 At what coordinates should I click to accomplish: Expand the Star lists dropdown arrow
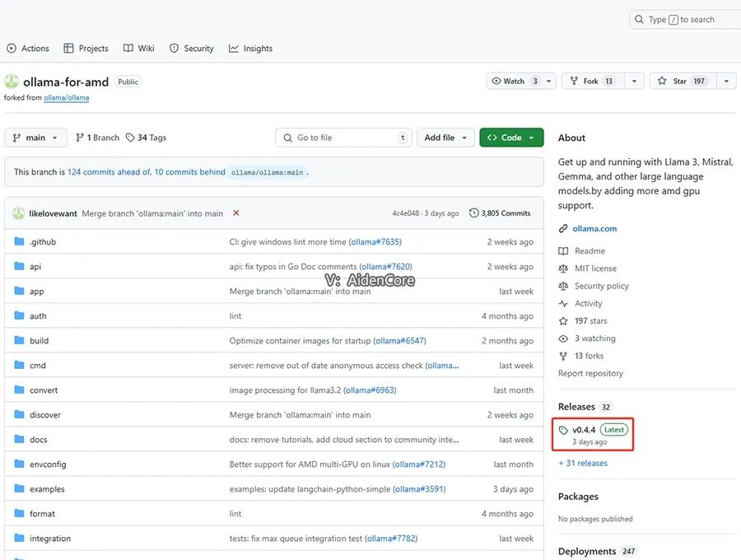click(x=726, y=82)
